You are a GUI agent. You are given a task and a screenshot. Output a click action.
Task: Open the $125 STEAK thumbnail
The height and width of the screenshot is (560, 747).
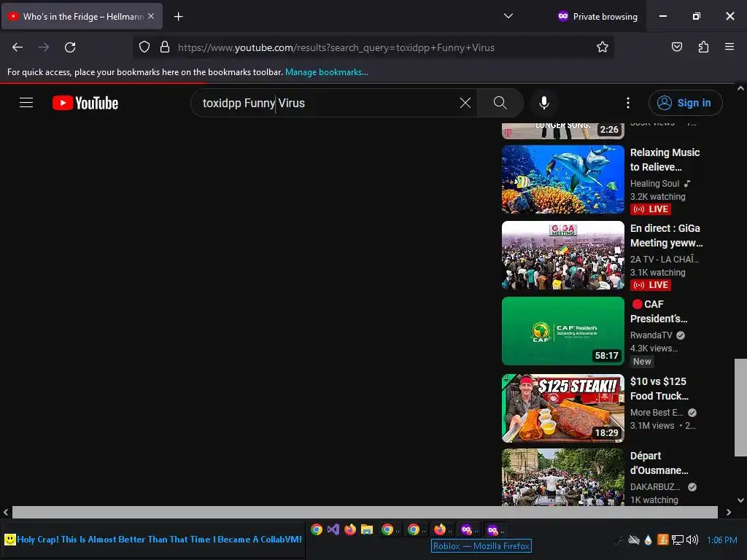(x=562, y=408)
